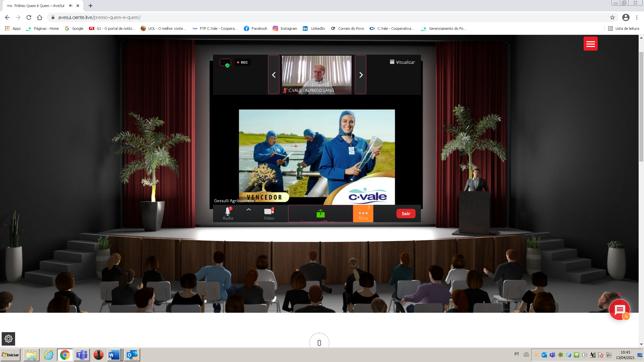Open the LinkedIn bookmark
The image size is (644, 362).
click(314, 28)
